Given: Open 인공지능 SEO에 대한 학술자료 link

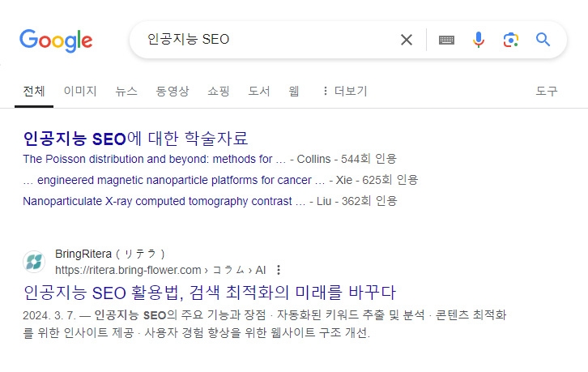Looking at the screenshot, I should [135, 138].
